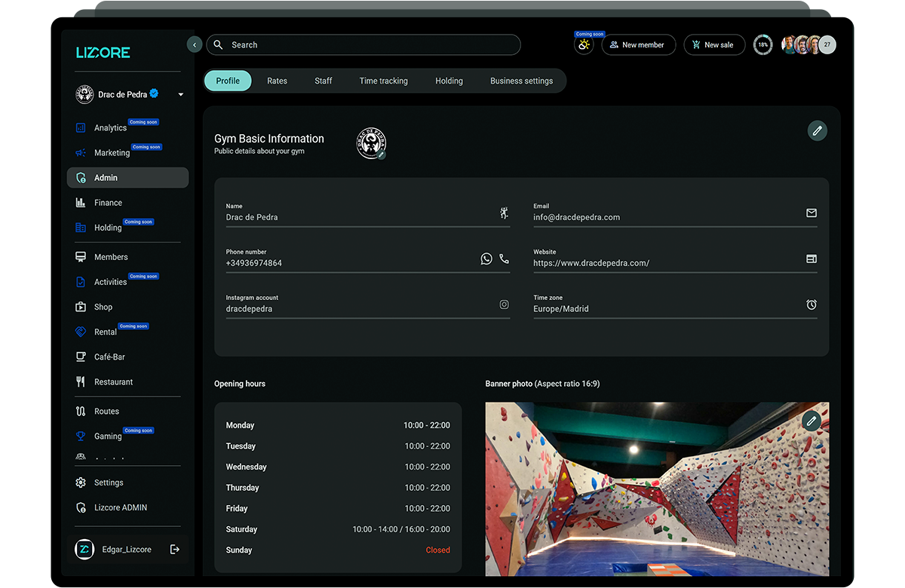Collapse the sidebar with chevron button
The image size is (905, 588).
tap(195, 45)
